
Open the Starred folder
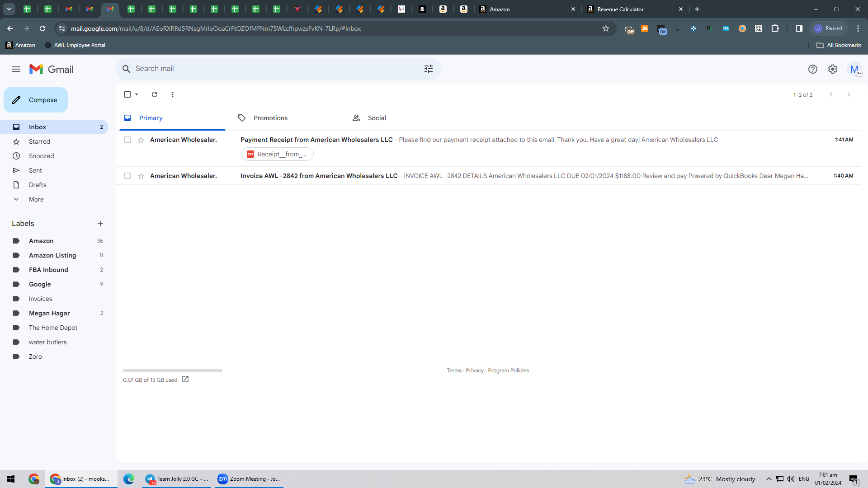pos(54,141)
